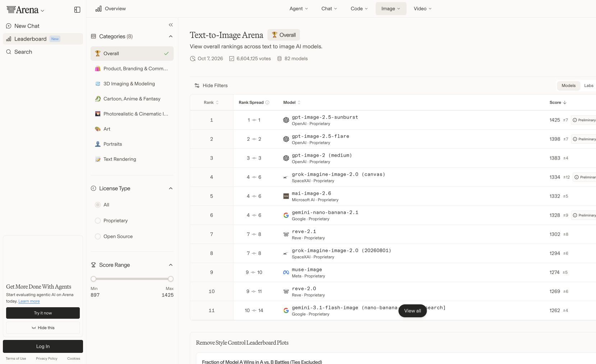
Task: Switch to the Labs tab
Action: [x=588, y=86]
